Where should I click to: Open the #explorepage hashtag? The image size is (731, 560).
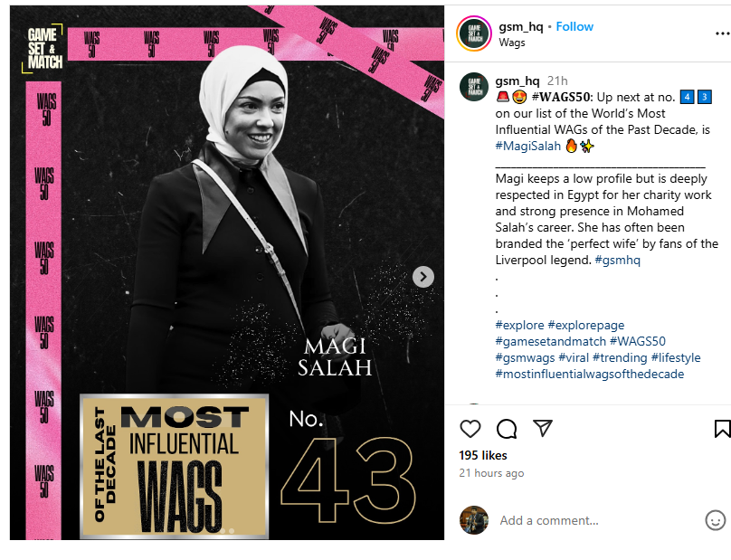coord(586,325)
